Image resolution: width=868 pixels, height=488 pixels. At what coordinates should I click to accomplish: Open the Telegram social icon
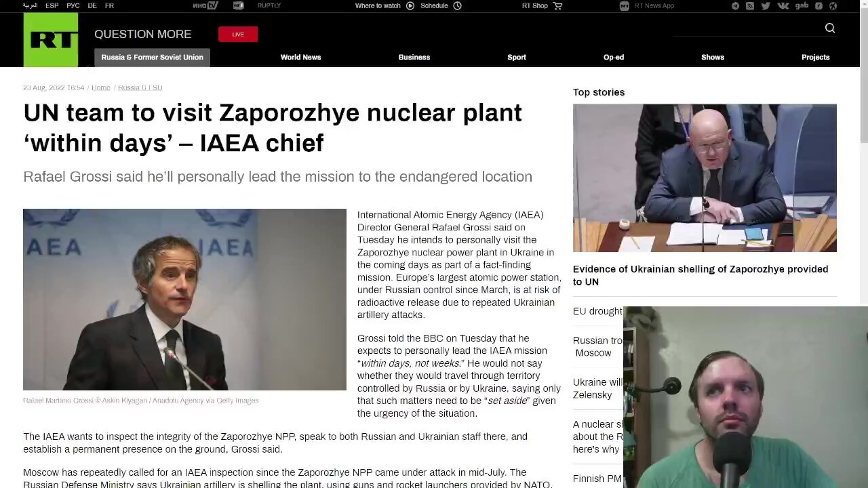735,5
